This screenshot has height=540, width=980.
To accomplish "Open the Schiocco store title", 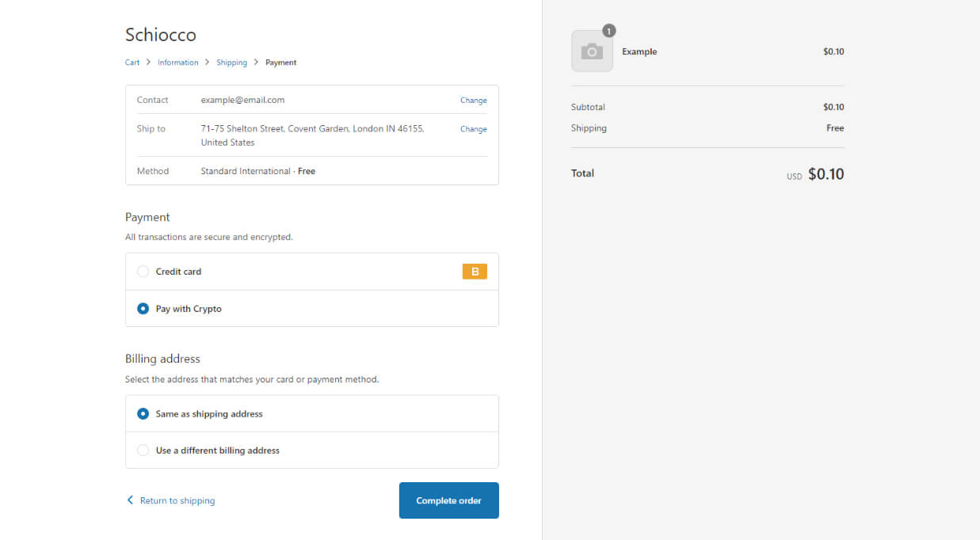I will point(161,35).
